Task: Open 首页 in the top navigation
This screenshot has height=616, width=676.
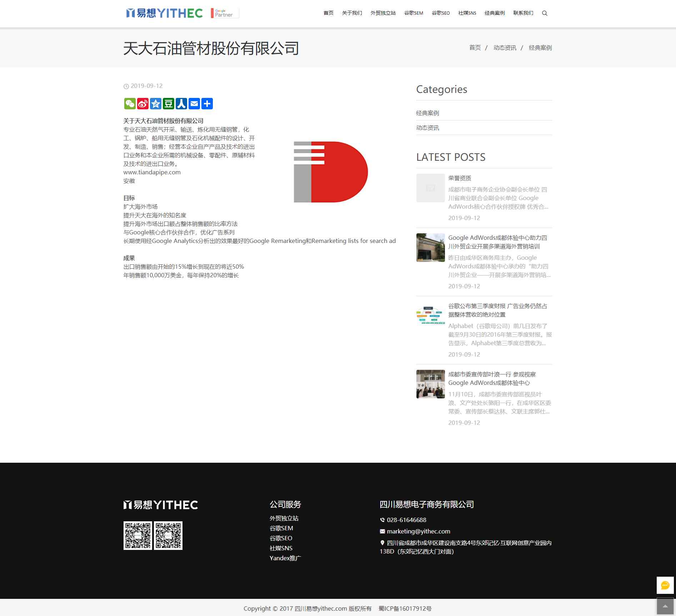Action: (329, 13)
